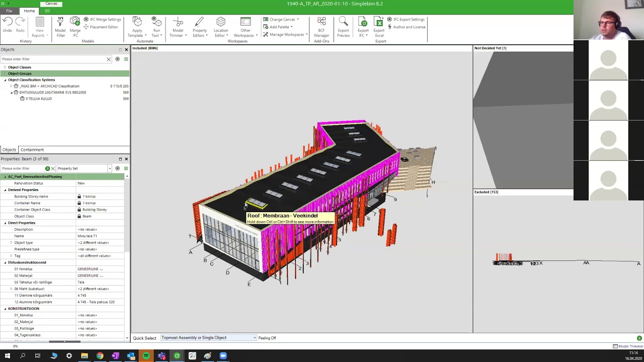Collapse the Direct Properties group

coord(5,223)
